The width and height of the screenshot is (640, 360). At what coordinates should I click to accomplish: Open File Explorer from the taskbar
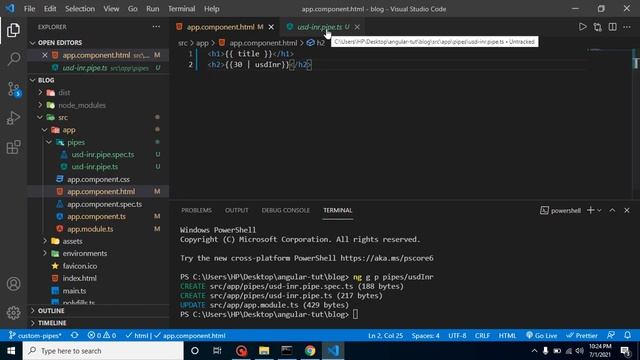pos(264,351)
